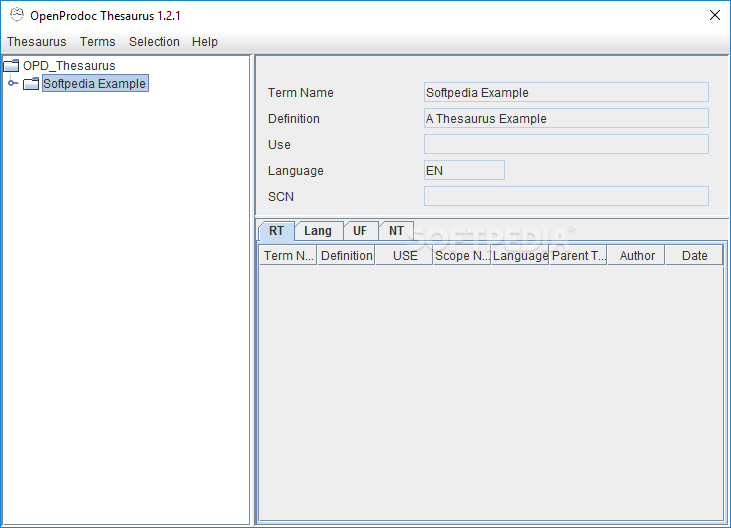Click the Author column header

[636, 255]
